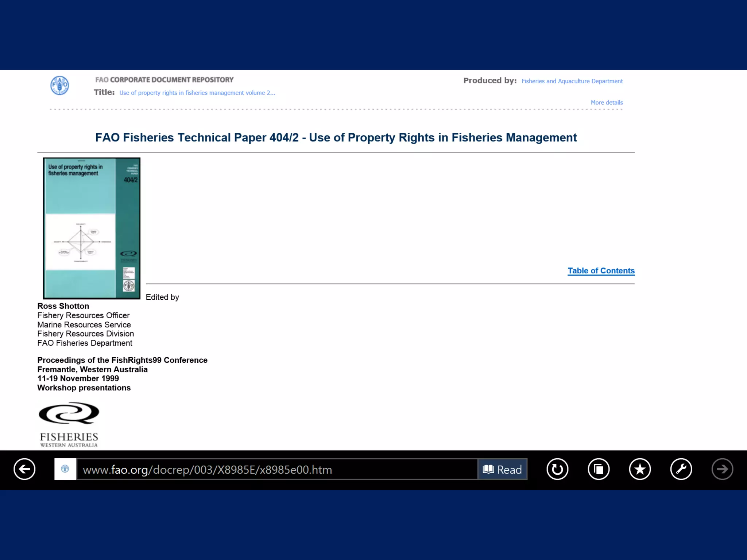747x560 pixels.
Task: Open the tabs view icon
Action: click(x=599, y=469)
